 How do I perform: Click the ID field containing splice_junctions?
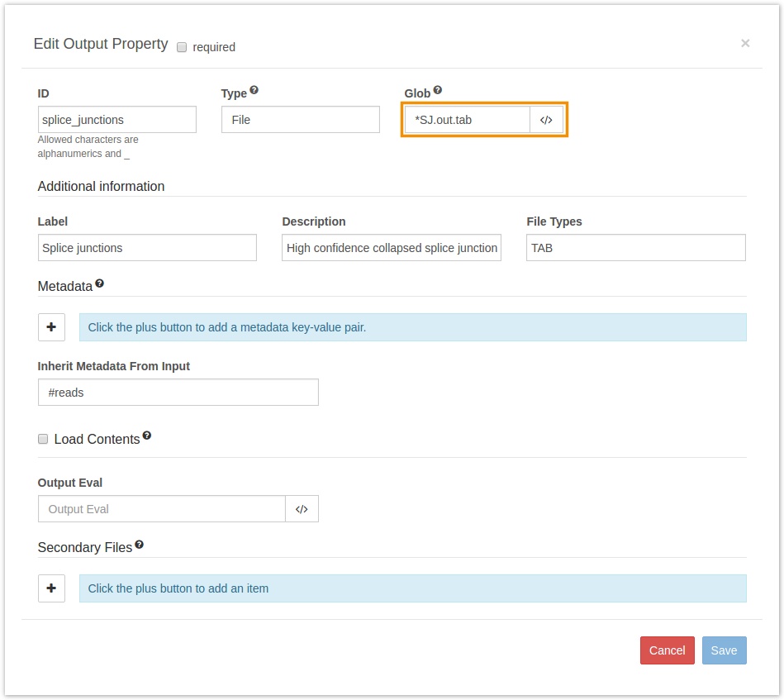tap(117, 120)
